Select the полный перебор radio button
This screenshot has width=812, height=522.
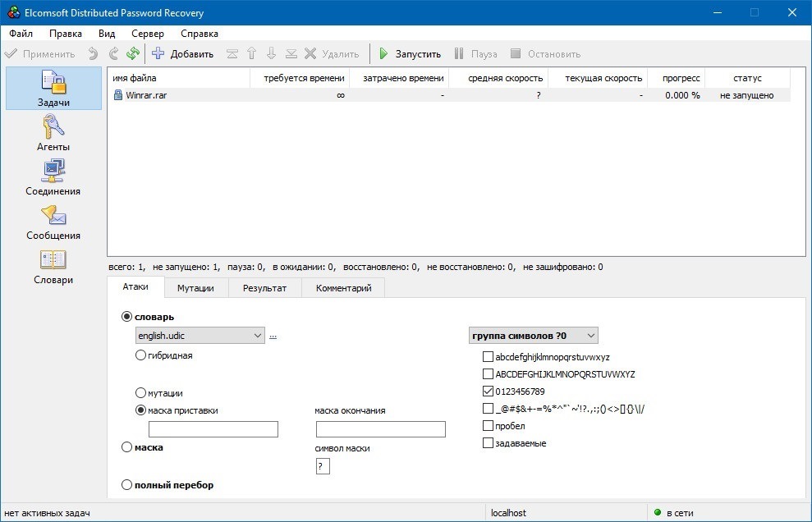(x=126, y=485)
